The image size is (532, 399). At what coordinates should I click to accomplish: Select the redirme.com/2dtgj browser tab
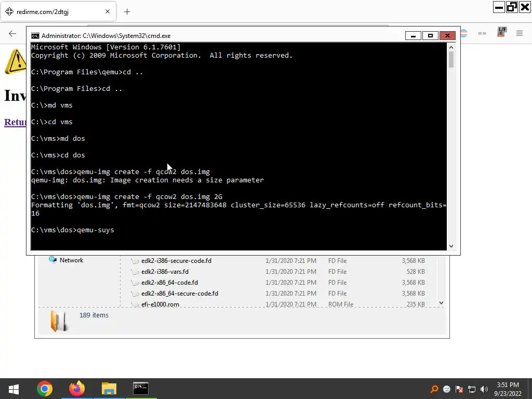pyautogui.click(x=58, y=11)
